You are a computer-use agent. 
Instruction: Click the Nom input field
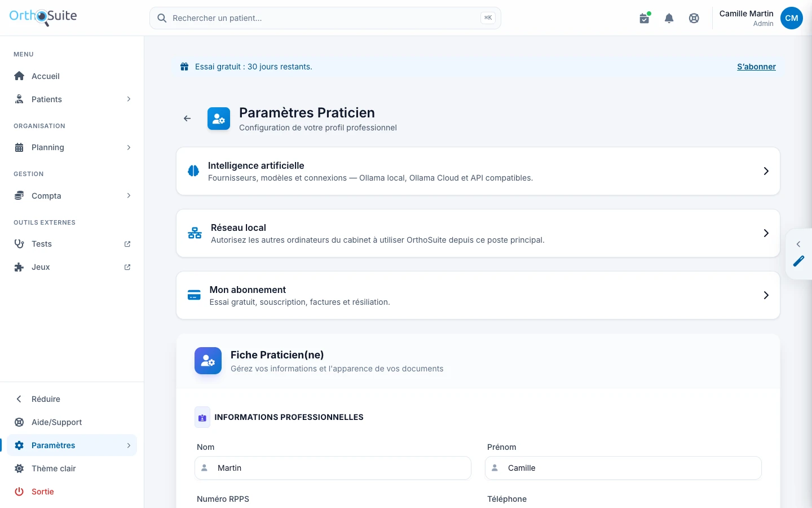[333, 468]
